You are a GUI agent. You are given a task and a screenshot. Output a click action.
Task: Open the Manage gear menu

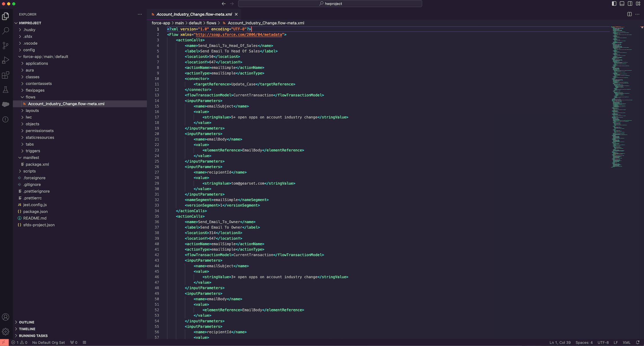click(x=5, y=332)
